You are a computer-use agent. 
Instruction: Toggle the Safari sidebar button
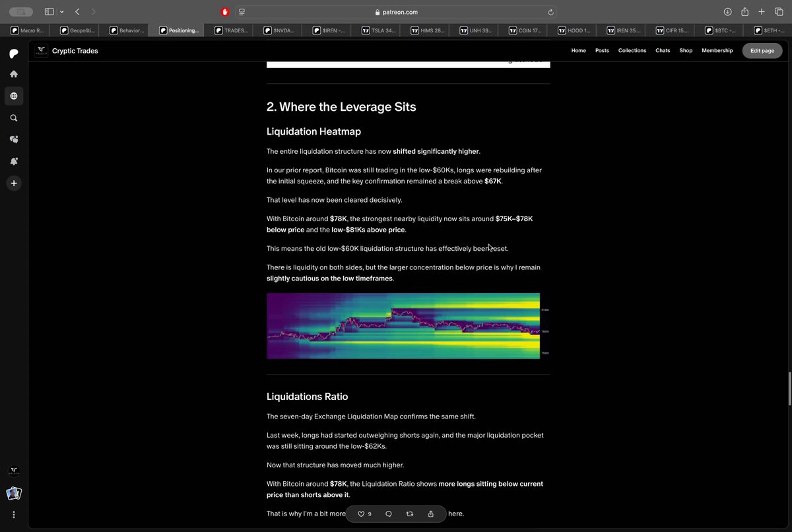(x=49, y=12)
